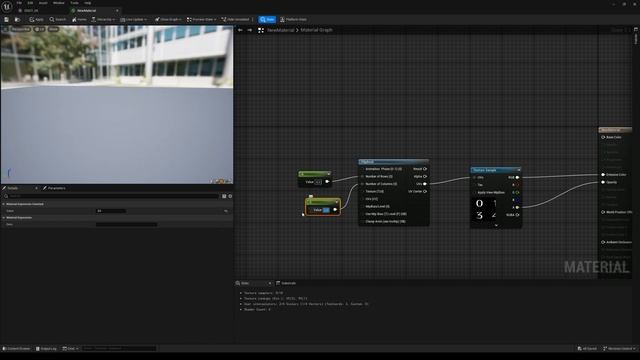Viewport: 640px width, 360px height.
Task: Close the Details panel tab
Action: [36, 188]
